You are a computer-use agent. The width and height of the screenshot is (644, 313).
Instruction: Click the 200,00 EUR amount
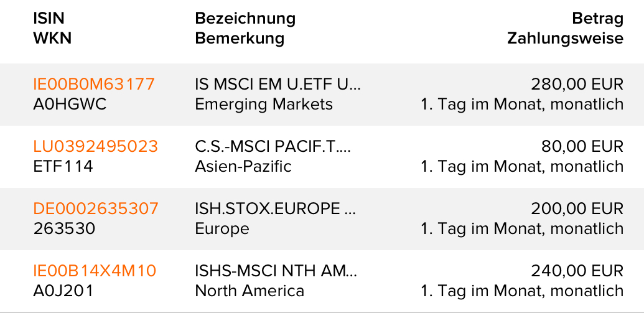[x=577, y=208]
